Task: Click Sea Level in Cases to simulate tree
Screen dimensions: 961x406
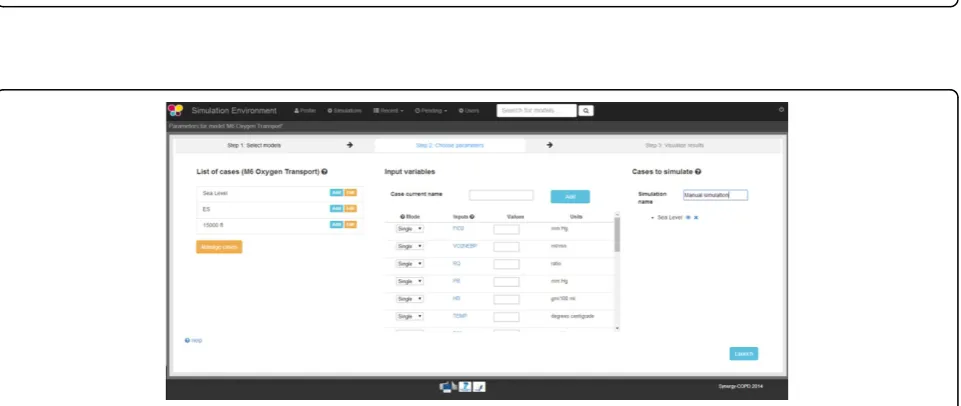Action: 670,217
